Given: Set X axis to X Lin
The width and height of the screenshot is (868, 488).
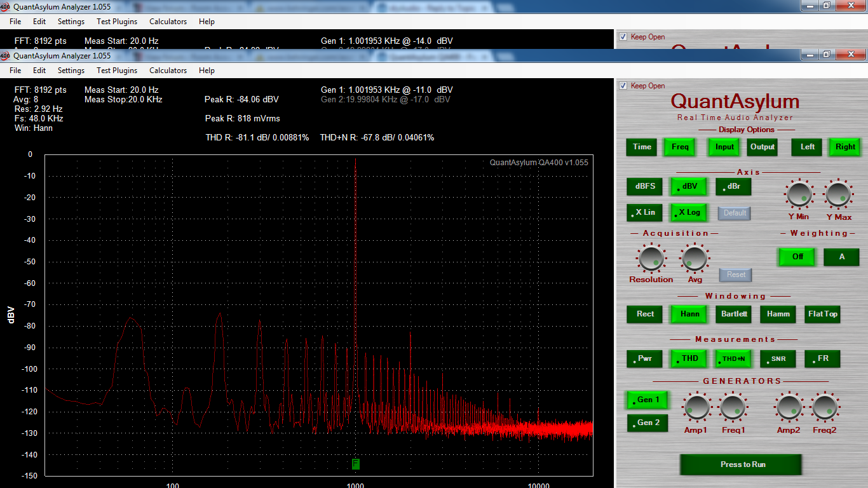Looking at the screenshot, I should click(645, 212).
